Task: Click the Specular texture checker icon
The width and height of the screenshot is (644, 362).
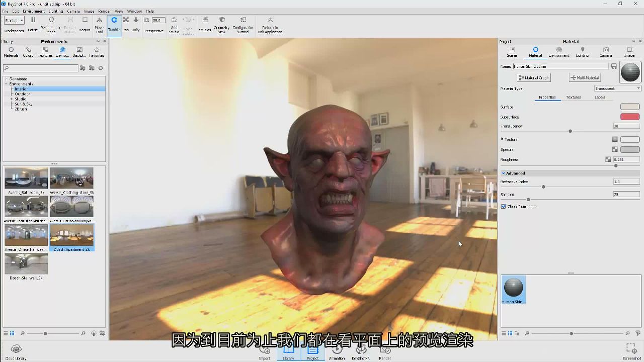Action: click(615, 149)
